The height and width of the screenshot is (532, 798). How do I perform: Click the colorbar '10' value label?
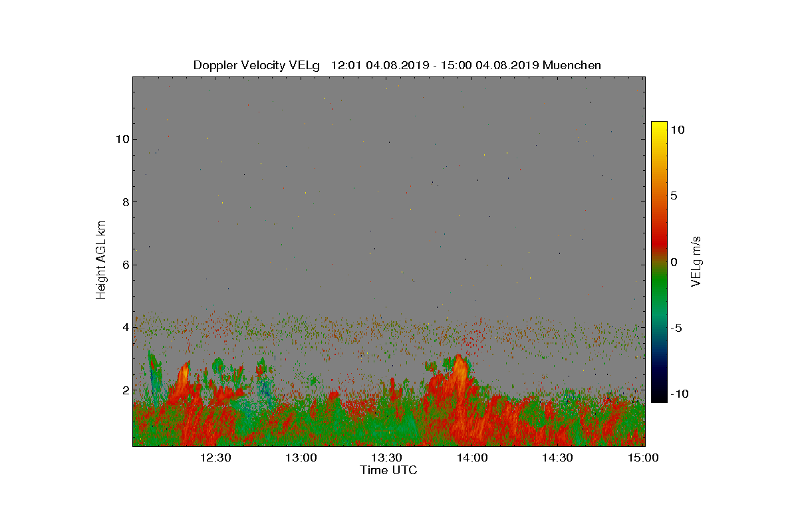[678, 130]
